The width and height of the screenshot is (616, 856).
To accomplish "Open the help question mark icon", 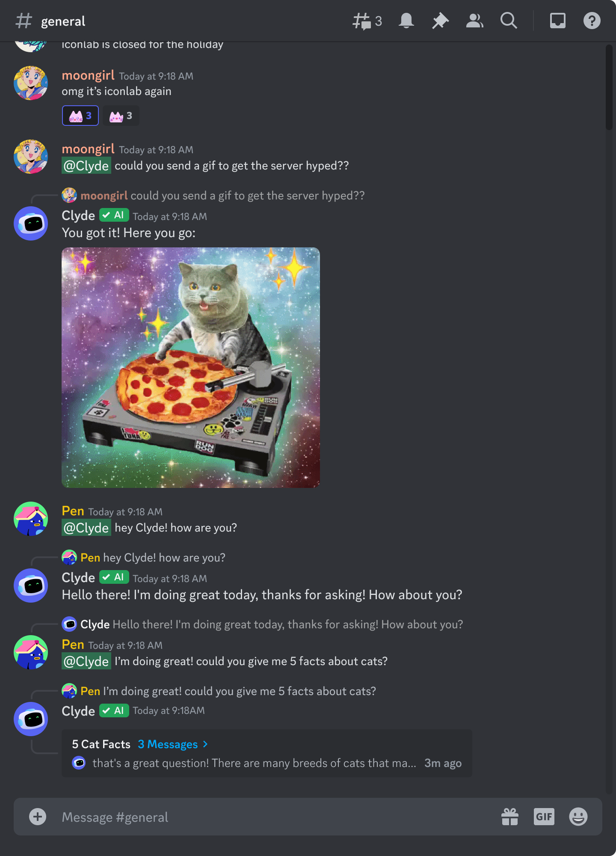I will (592, 21).
